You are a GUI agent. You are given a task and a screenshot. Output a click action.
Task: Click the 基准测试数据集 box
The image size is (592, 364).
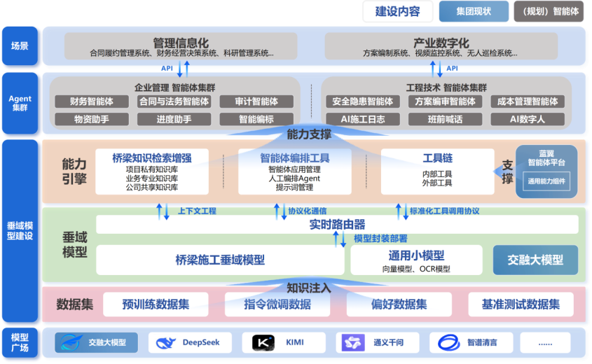(x=521, y=304)
